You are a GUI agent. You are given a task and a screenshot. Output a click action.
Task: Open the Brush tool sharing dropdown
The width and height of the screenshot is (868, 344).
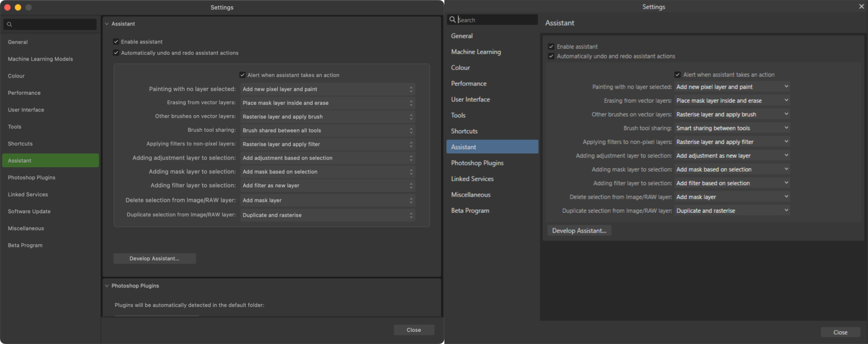328,130
